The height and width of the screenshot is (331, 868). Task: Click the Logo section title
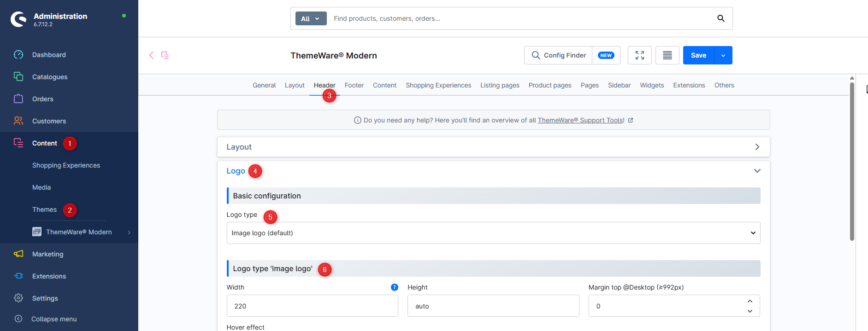click(x=236, y=171)
